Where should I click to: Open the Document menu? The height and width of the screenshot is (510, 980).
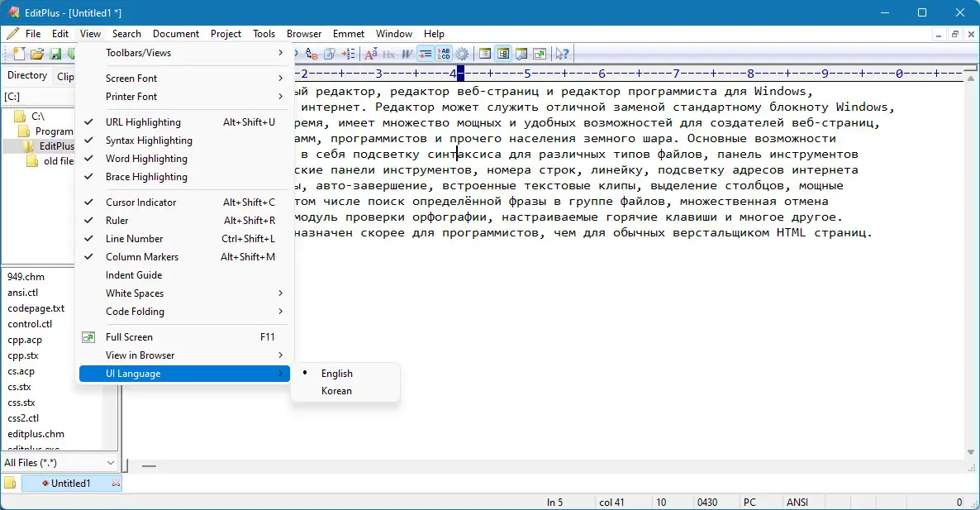pos(176,34)
